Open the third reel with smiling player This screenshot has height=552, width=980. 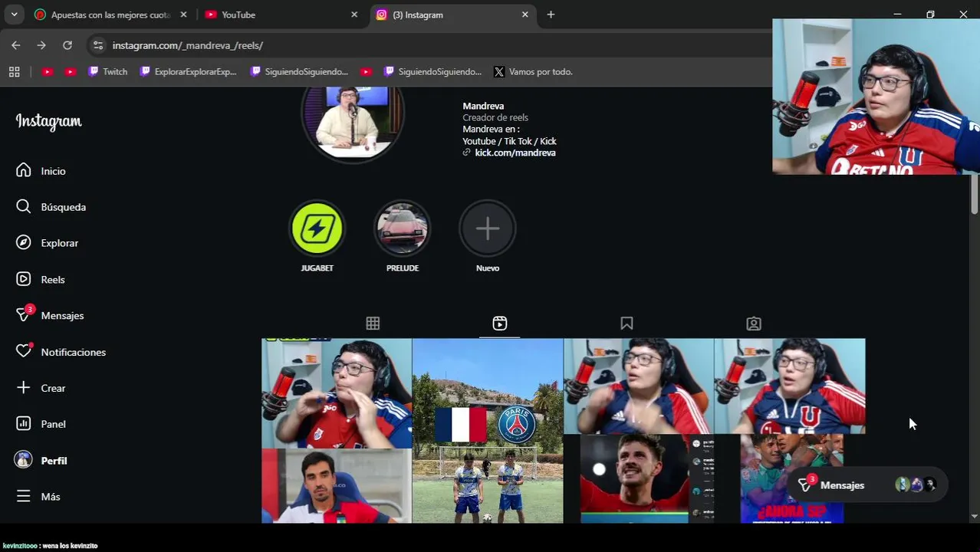point(639,431)
